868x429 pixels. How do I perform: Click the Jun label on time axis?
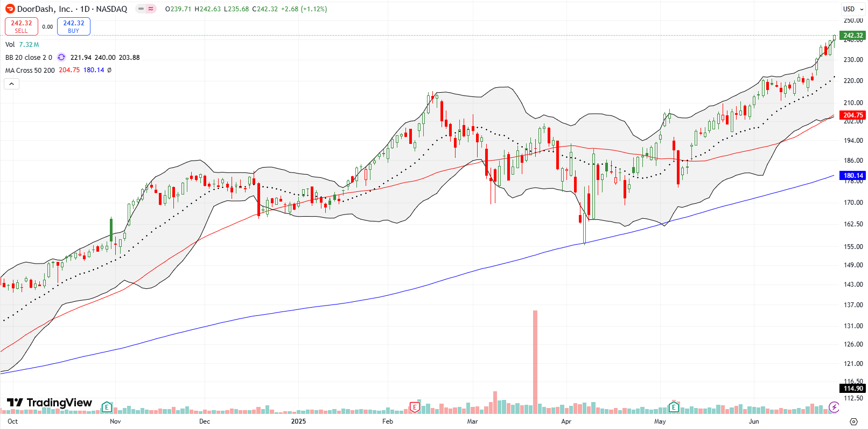click(754, 421)
